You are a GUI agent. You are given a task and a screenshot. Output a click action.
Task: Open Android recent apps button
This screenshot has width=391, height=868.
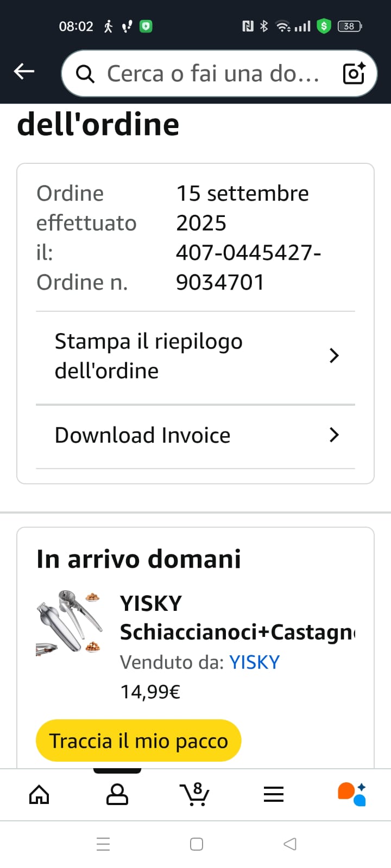[x=103, y=844]
